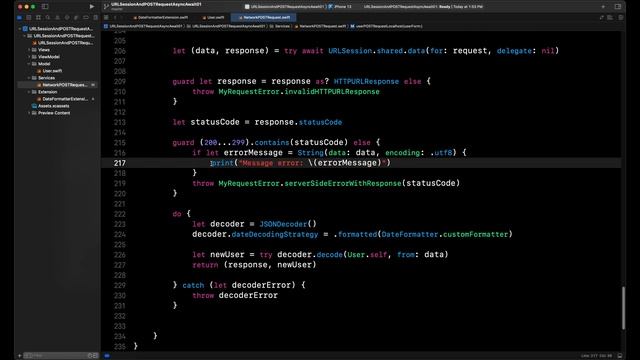Click 'dateDecodingStrategy' on line 224
This screenshot has height=360, width=640.
point(275,234)
